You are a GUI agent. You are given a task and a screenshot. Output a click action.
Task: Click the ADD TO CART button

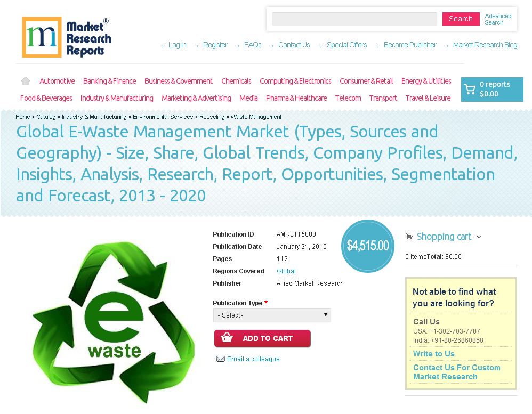tap(262, 338)
